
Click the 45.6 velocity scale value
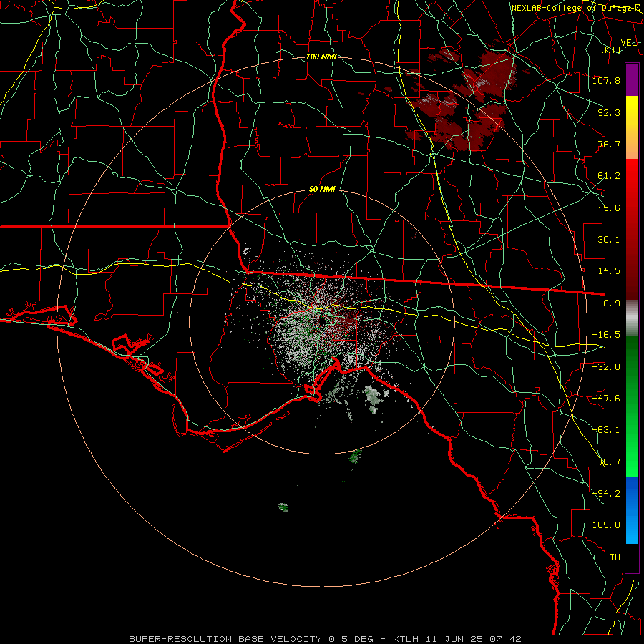tap(609, 208)
